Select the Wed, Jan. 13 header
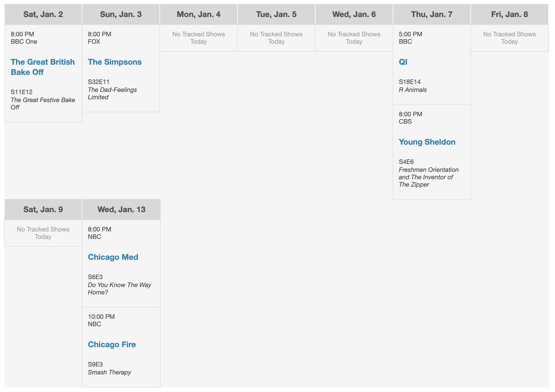 (x=121, y=209)
